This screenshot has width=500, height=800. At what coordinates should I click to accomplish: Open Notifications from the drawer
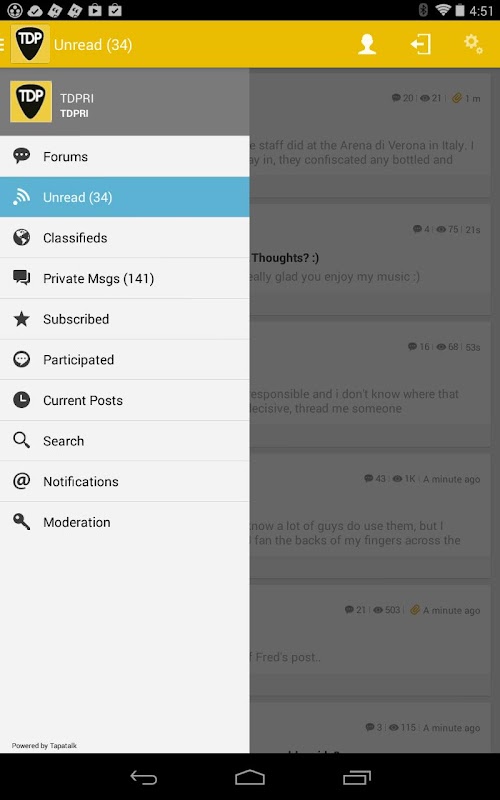point(124,482)
